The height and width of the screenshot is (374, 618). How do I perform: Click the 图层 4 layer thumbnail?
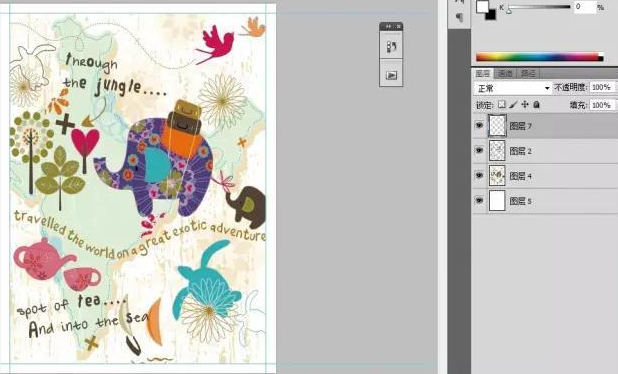pos(497,175)
